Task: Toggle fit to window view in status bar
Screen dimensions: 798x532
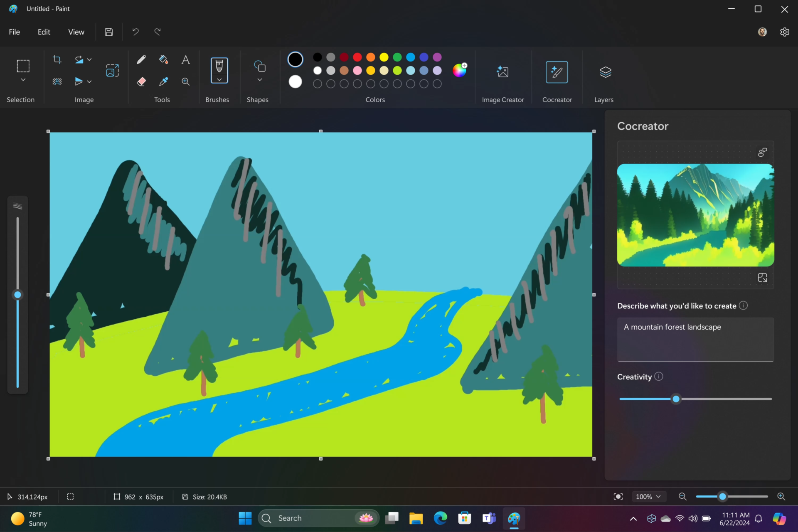Action: [x=618, y=497]
